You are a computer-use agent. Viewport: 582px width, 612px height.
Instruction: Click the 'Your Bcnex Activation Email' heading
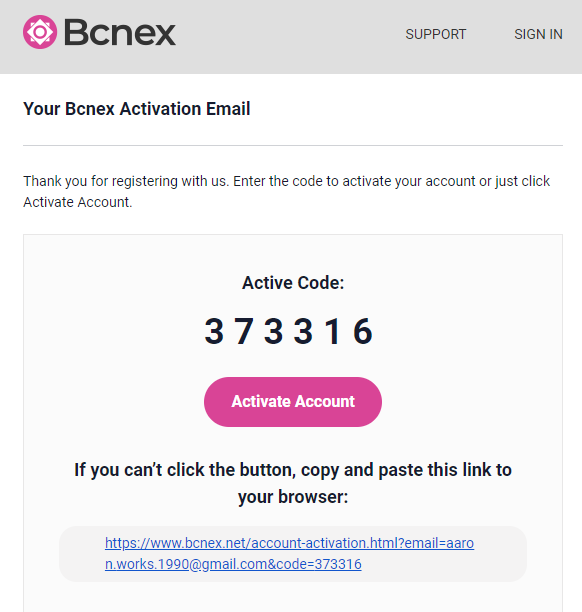[137, 109]
